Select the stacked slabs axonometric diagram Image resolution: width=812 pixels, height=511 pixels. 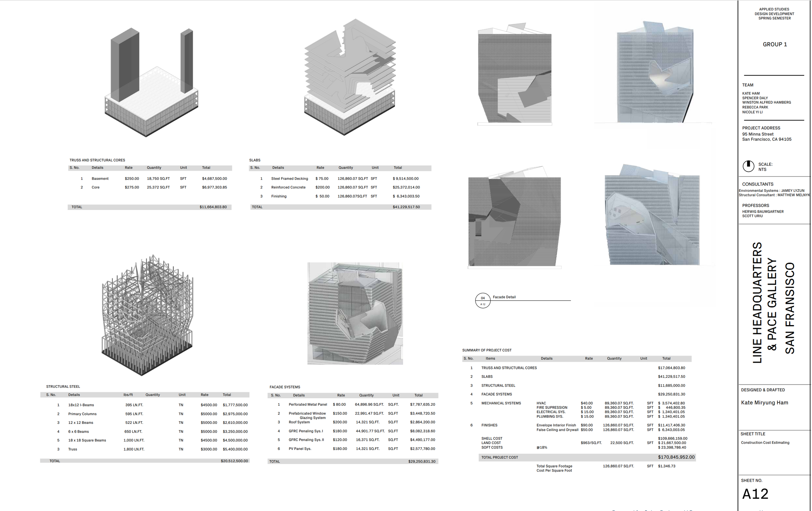[350, 78]
